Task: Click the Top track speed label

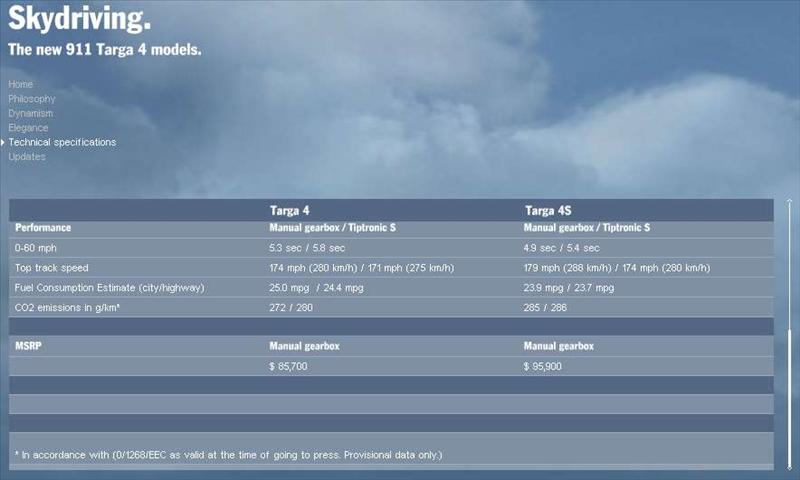Action: (52, 268)
